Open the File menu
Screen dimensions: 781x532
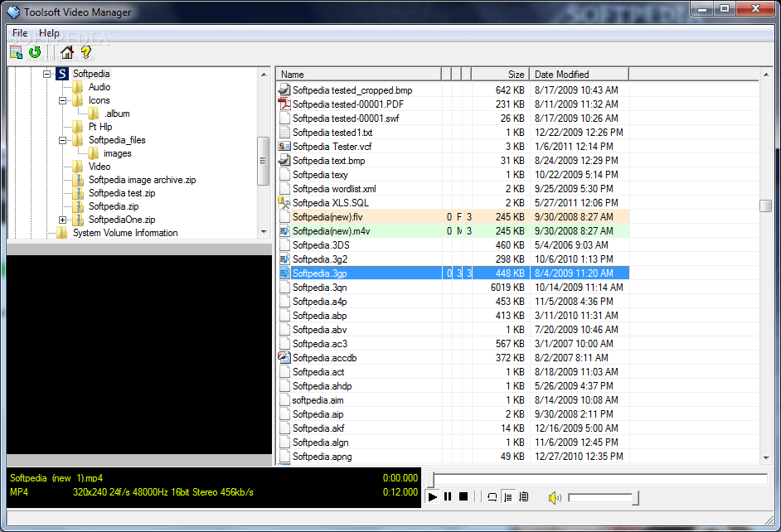[19, 32]
